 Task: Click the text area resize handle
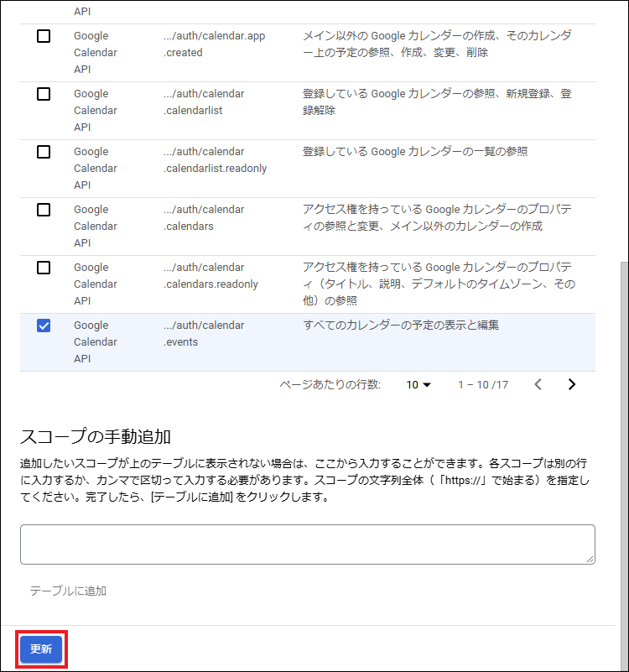[x=590, y=558]
